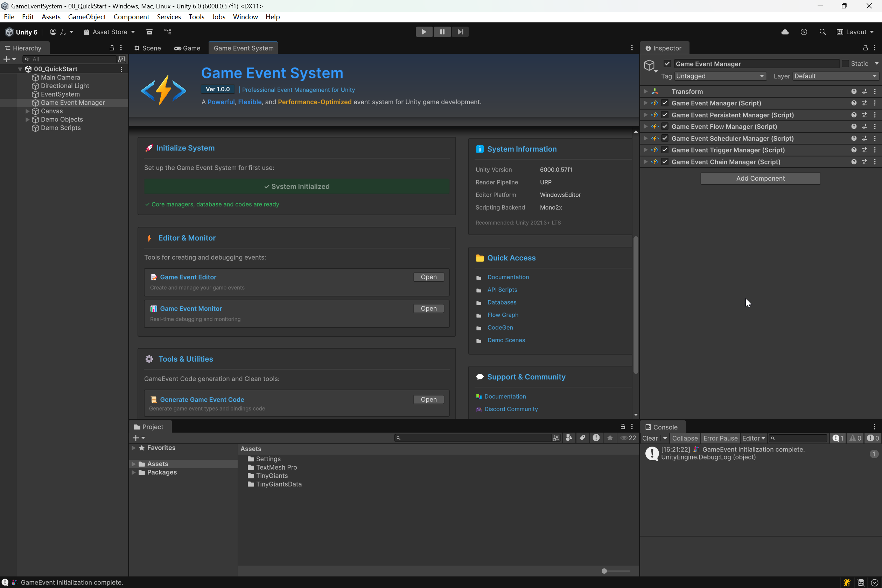The height and width of the screenshot is (588, 882).
Task: Switch to the Scene tab
Action: pos(147,48)
